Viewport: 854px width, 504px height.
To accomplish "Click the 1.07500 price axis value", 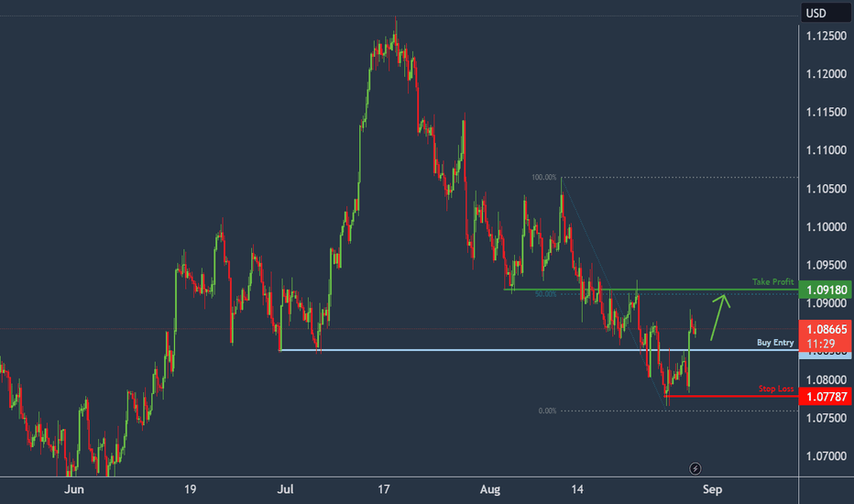I will (827, 418).
